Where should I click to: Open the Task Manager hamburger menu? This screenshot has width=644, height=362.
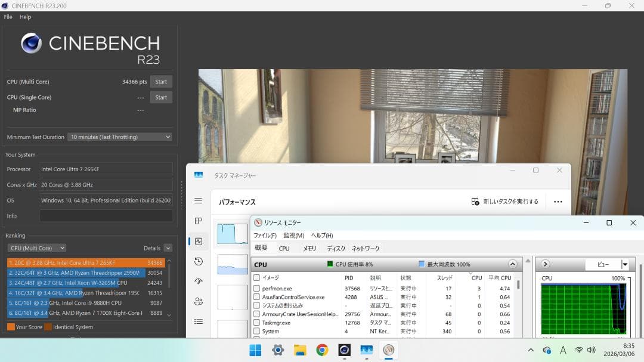pyautogui.click(x=198, y=201)
